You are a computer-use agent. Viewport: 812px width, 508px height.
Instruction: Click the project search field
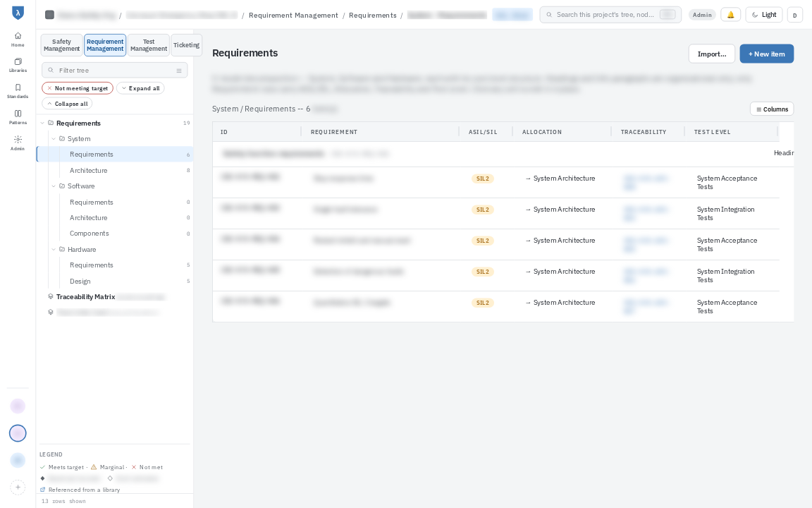point(610,15)
